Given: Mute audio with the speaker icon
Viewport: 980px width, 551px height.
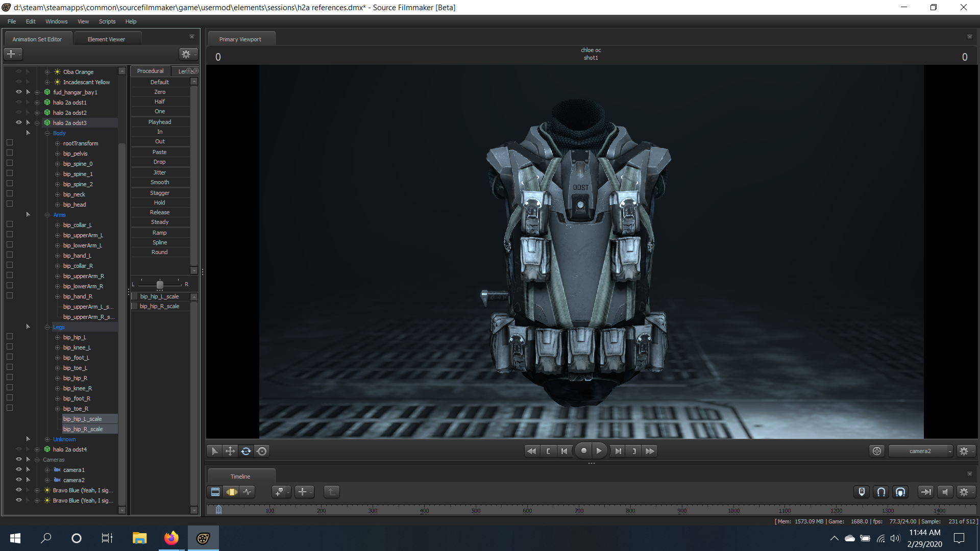Looking at the screenshot, I should click(x=945, y=492).
